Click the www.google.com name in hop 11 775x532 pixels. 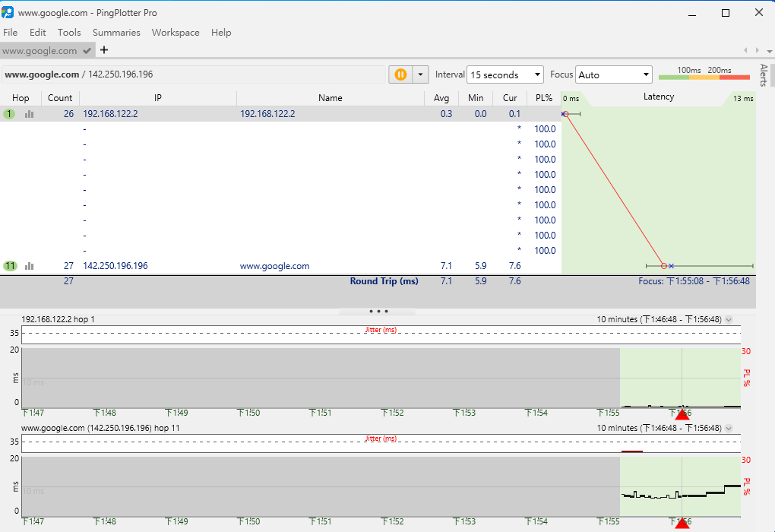tap(274, 266)
